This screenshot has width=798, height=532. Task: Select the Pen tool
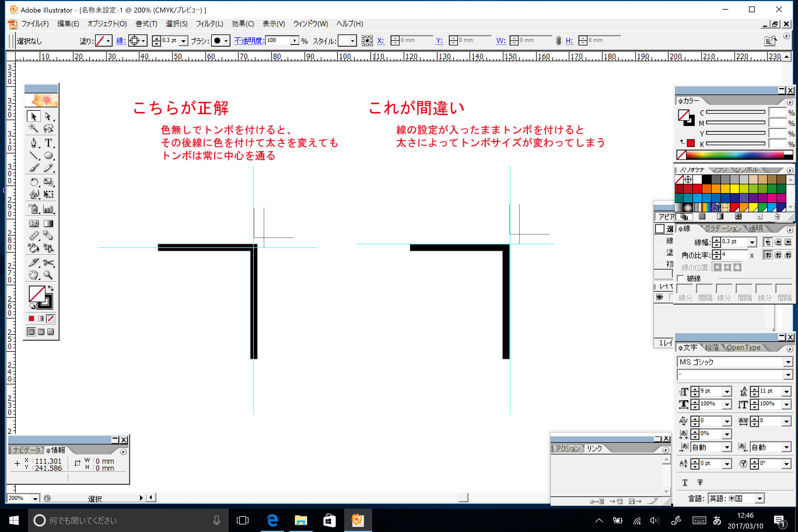pyautogui.click(x=34, y=143)
